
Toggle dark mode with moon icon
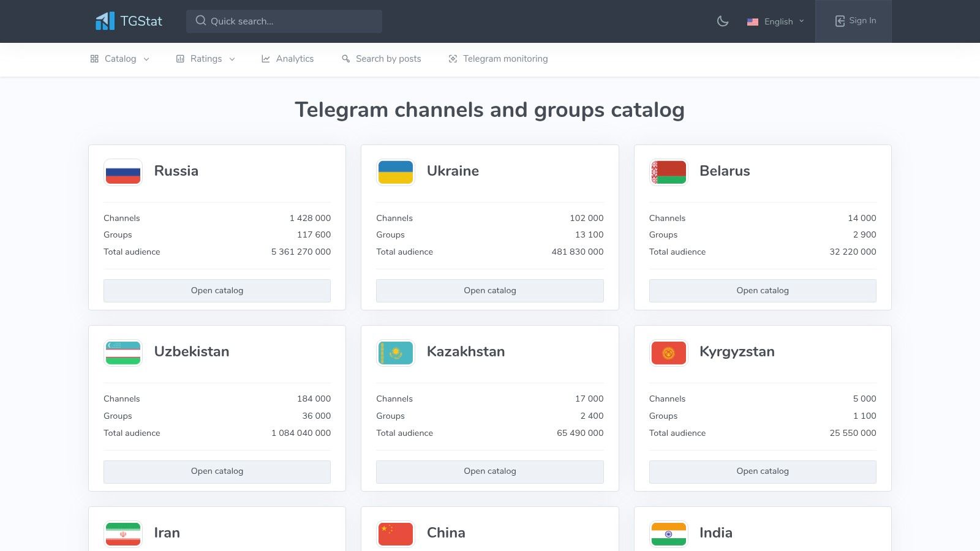723,21
